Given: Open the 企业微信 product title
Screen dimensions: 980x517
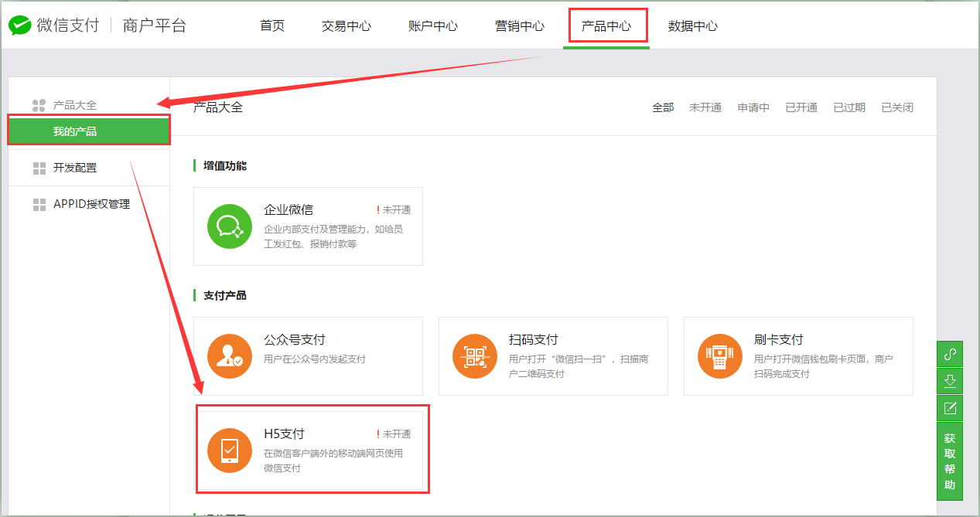Looking at the screenshot, I should click(289, 210).
